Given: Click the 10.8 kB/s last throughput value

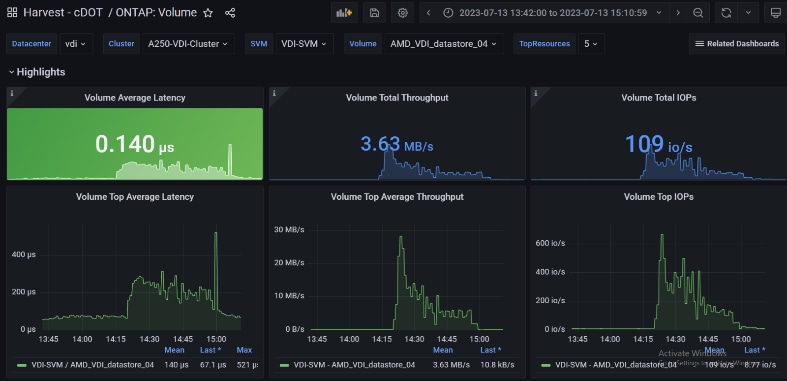Looking at the screenshot, I should coord(497,365).
